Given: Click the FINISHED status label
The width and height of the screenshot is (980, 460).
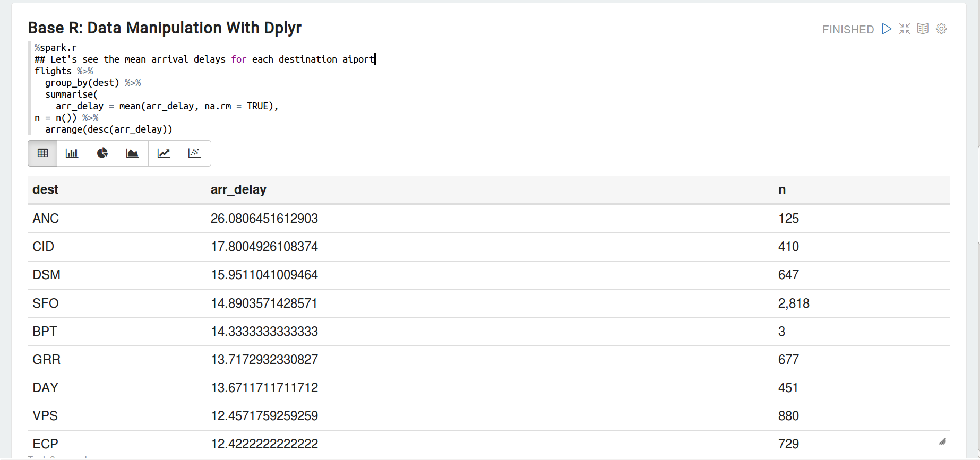Looking at the screenshot, I should point(848,30).
